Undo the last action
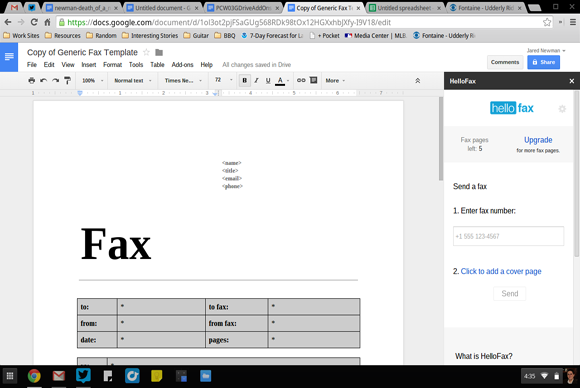The width and height of the screenshot is (580, 388). coord(44,80)
